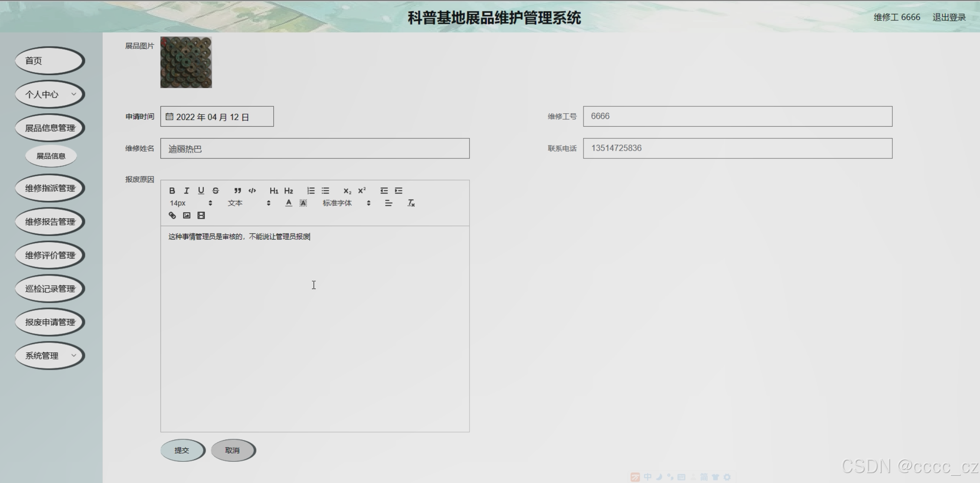Toggle superscript formatting

(362, 191)
